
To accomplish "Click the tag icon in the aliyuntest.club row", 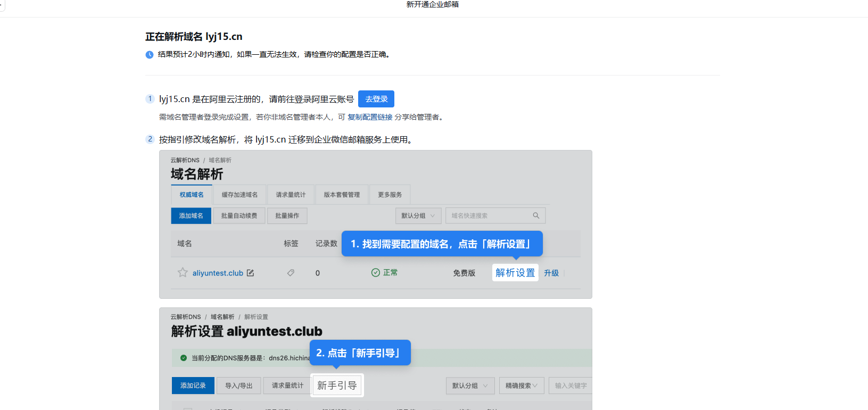I will 291,273.
